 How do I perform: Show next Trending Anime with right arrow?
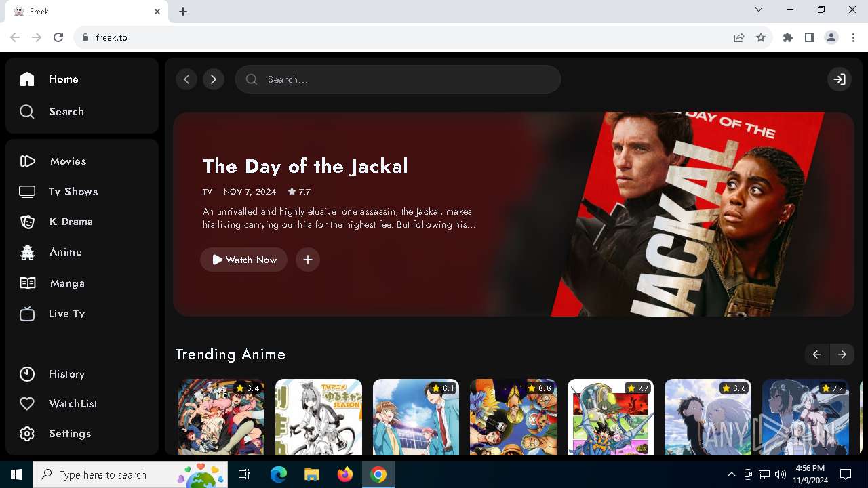(842, 354)
